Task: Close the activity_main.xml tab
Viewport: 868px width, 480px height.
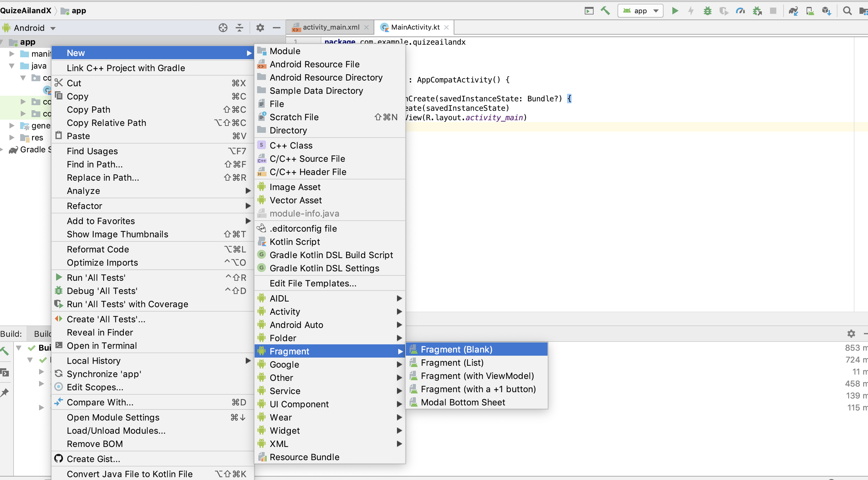Action: (366, 27)
